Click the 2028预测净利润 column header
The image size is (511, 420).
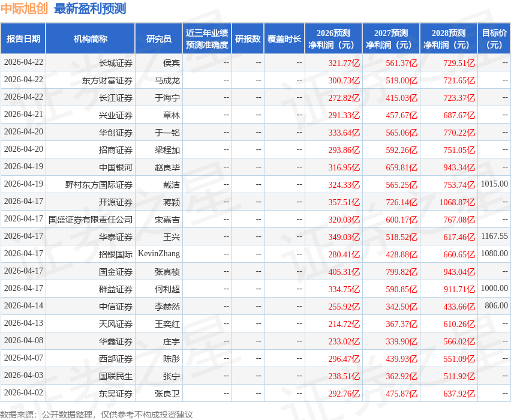point(449,38)
